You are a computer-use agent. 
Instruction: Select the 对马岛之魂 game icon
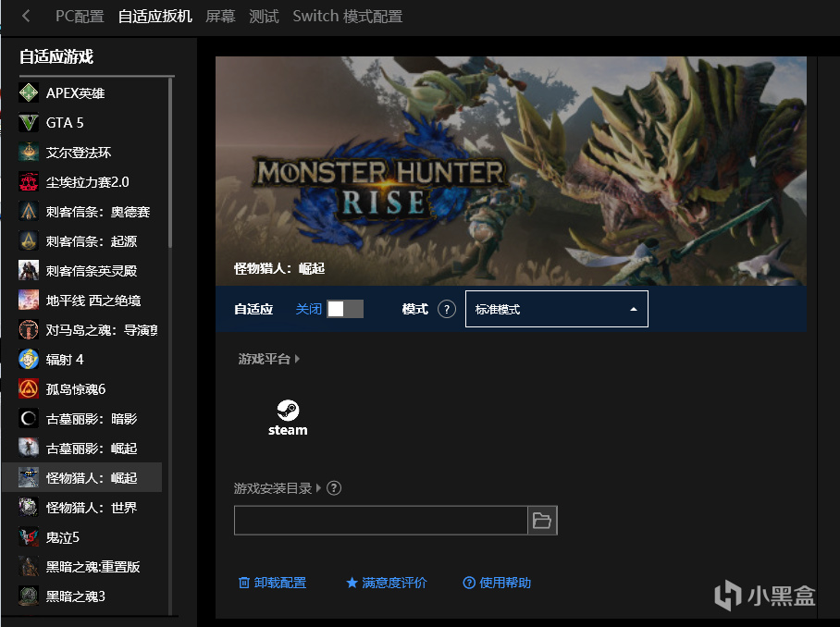[x=29, y=330]
